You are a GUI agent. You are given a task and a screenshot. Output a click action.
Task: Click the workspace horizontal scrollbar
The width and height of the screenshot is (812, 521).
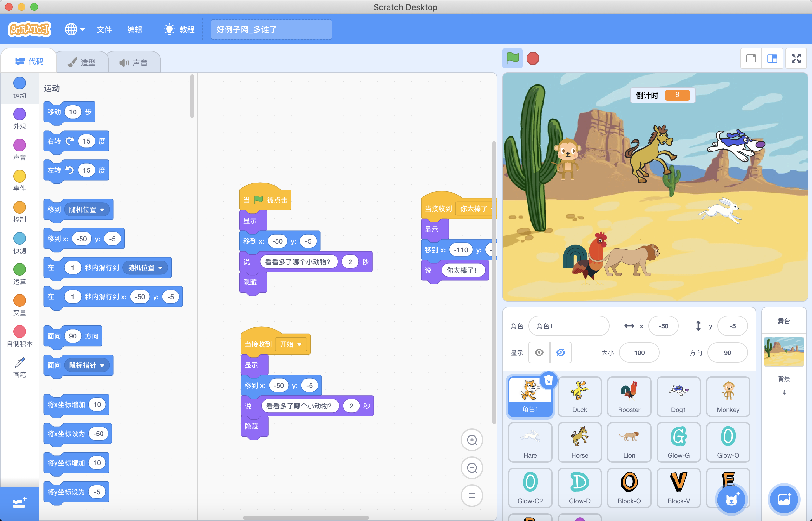pyautogui.click(x=306, y=517)
